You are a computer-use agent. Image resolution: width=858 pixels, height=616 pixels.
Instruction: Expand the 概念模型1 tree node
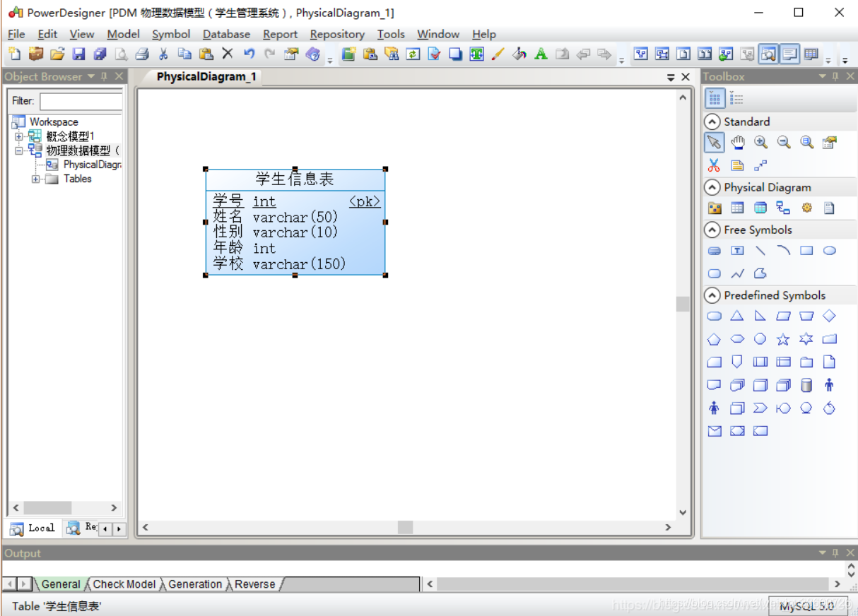19,136
